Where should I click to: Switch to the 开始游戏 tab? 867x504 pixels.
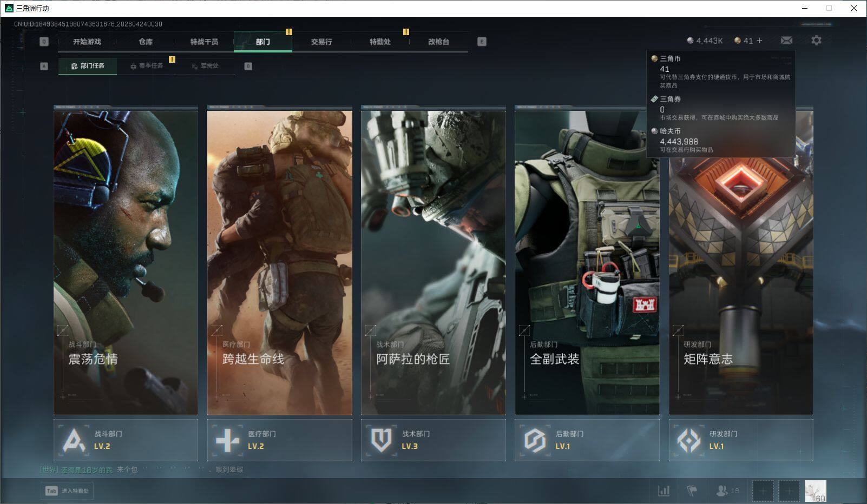click(87, 42)
